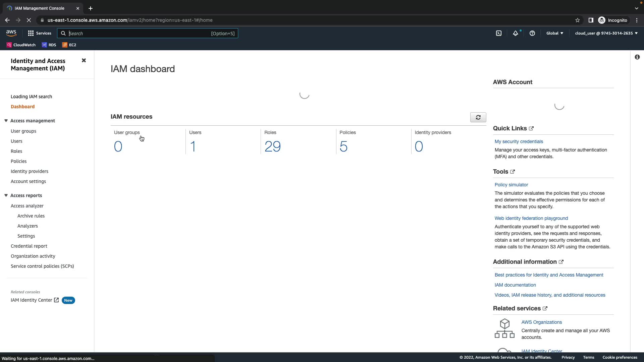Image resolution: width=644 pixels, height=362 pixels.
Task: Expand the Global region dropdown
Action: click(555, 33)
